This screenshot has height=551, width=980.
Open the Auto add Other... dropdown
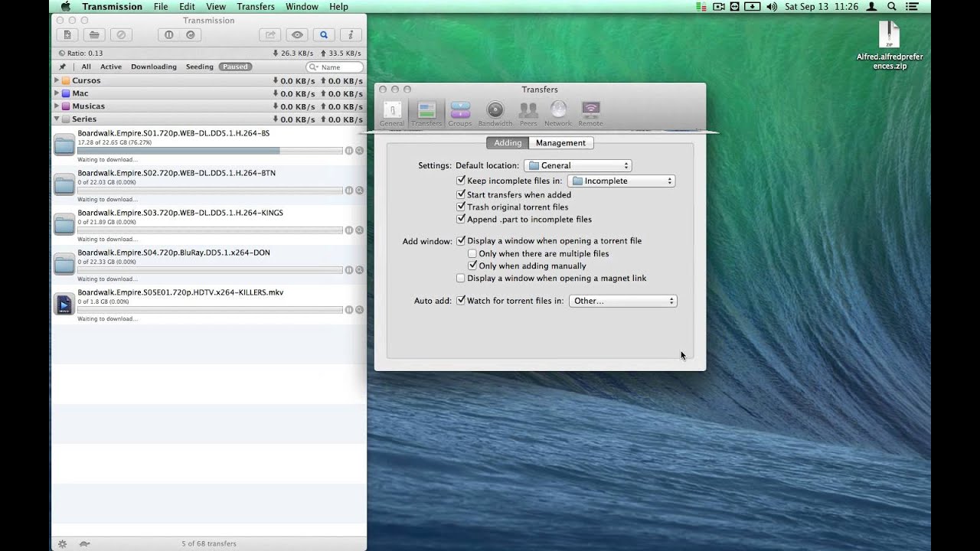point(622,301)
